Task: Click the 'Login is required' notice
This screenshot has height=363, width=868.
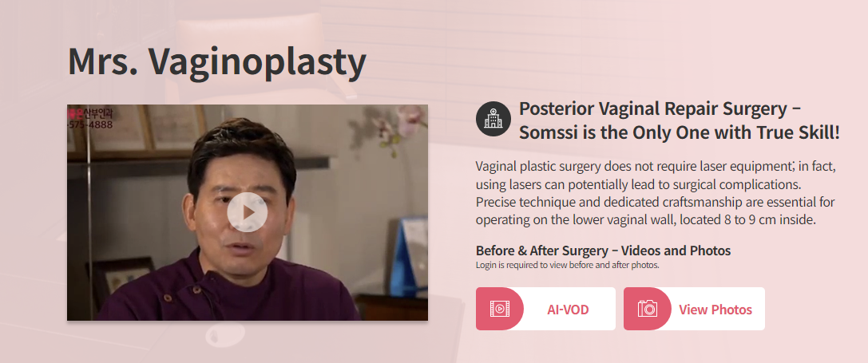Action: click(x=568, y=265)
